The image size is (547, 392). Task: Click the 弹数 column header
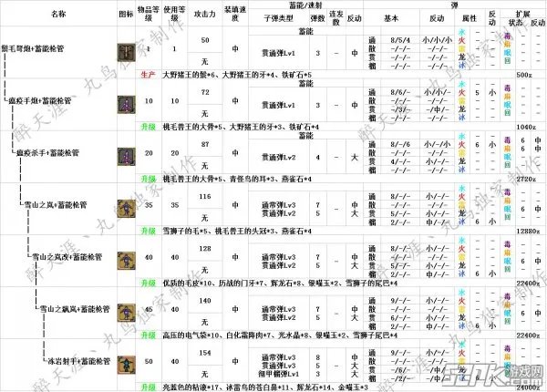317,18
